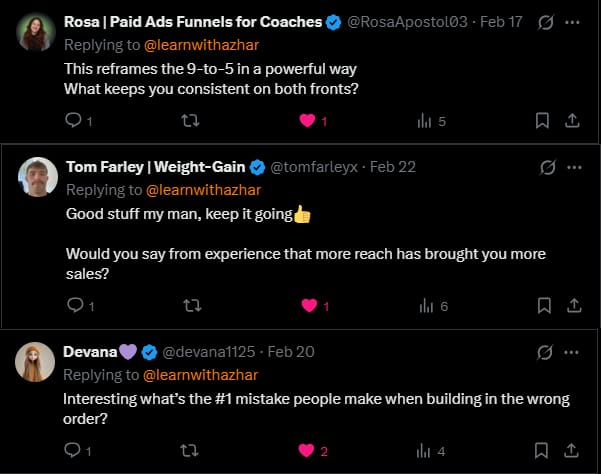The height and width of the screenshot is (474, 601).
Task: Open Grok icon on Rosa's tweet
Action: tap(546, 21)
